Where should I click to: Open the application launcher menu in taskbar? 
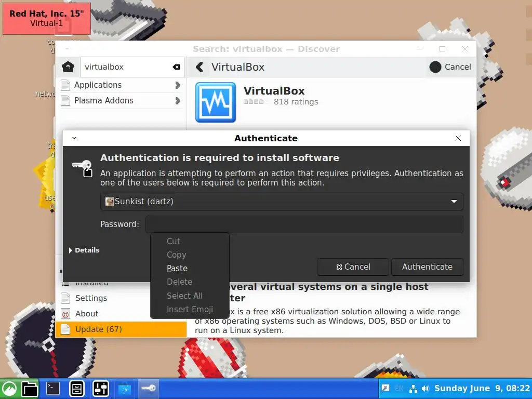click(x=9, y=389)
